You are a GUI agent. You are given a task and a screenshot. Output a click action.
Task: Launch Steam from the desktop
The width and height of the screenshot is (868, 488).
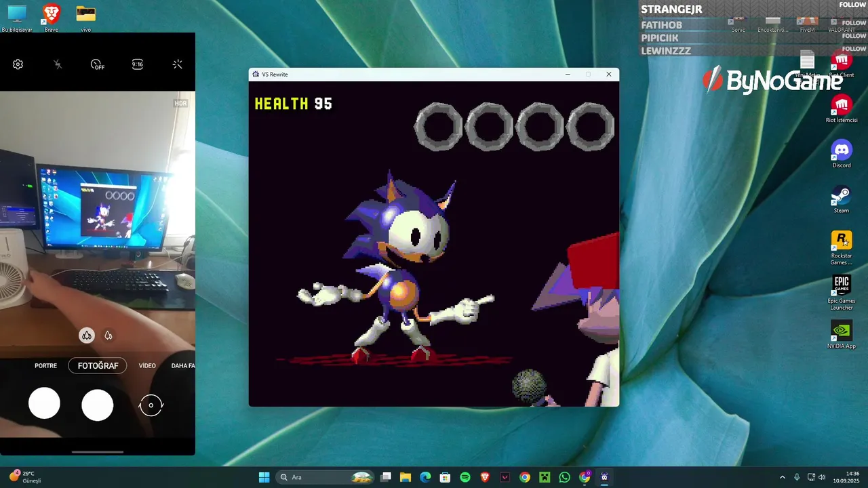(x=842, y=199)
